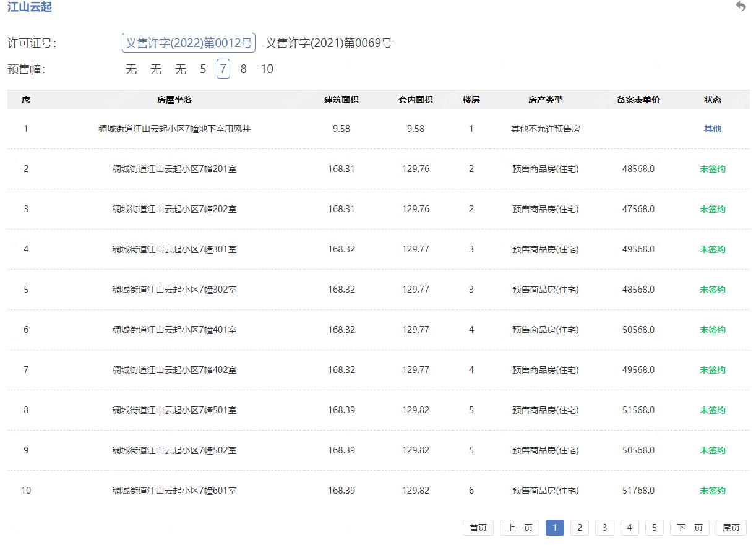Click 稠城街道江山云起小区7幢201室 cell
This screenshot has width=756, height=545.
(174, 169)
